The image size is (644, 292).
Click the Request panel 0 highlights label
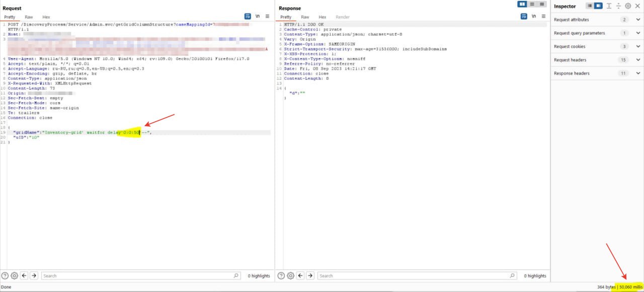pos(259,276)
